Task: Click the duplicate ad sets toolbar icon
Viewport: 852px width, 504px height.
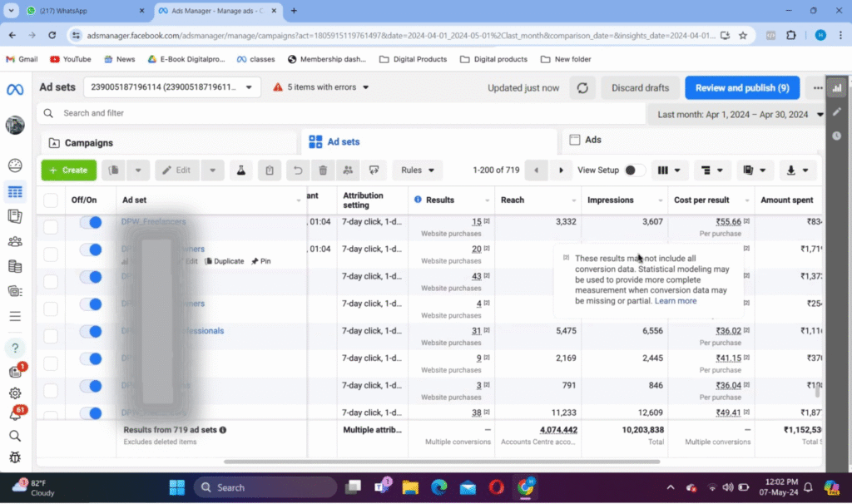Action: click(113, 170)
